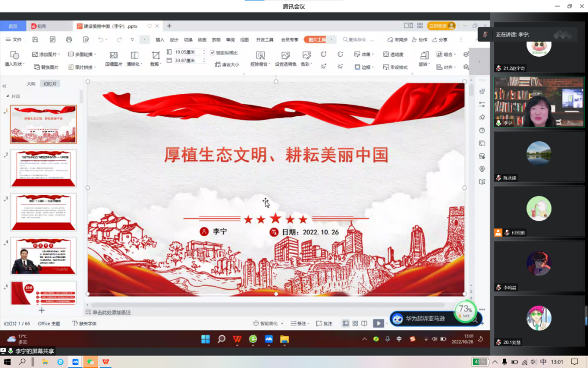Screen dimensions: 588x368
Task: Select 图片工具 (Picture Tools) tab
Action: [317, 40]
